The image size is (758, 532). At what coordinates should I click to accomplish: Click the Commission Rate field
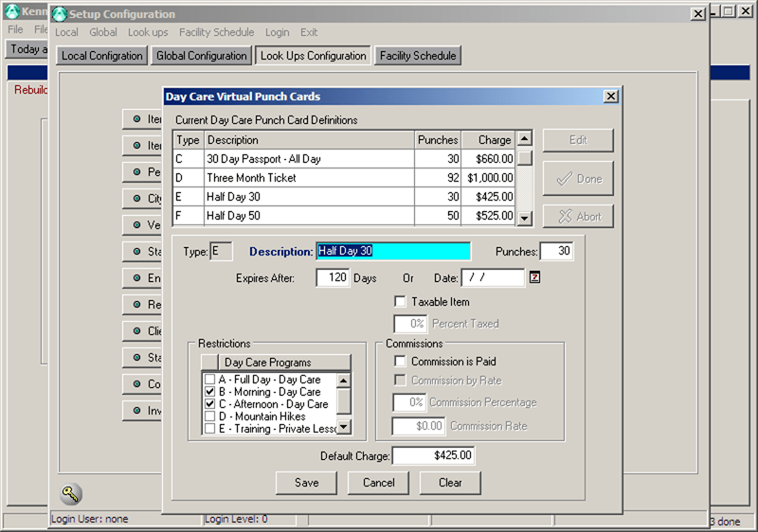pos(419,426)
